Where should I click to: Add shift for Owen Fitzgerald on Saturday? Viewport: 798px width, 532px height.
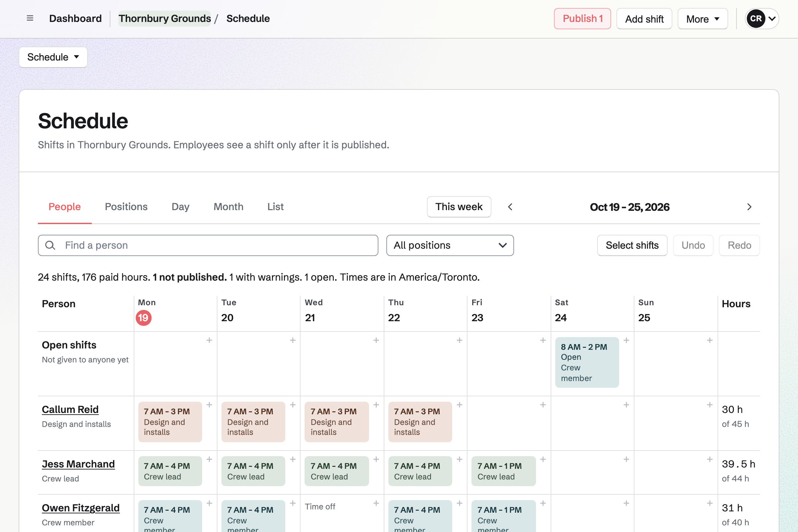click(626, 503)
